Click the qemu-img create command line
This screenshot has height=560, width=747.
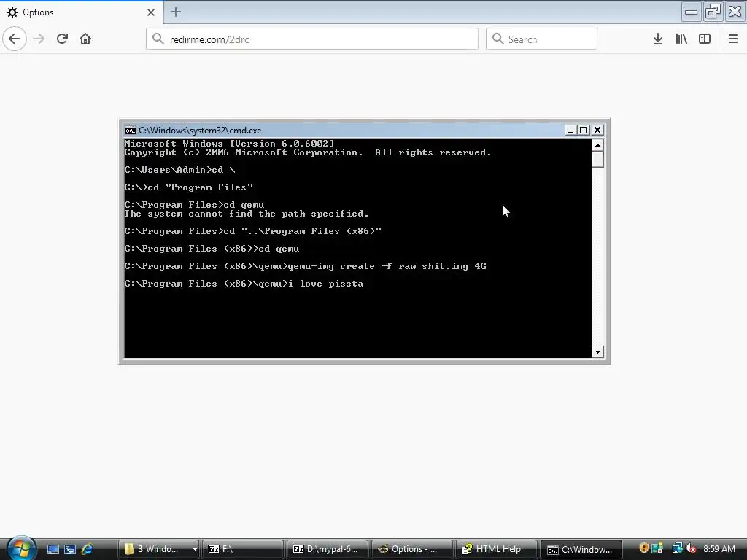click(x=306, y=266)
